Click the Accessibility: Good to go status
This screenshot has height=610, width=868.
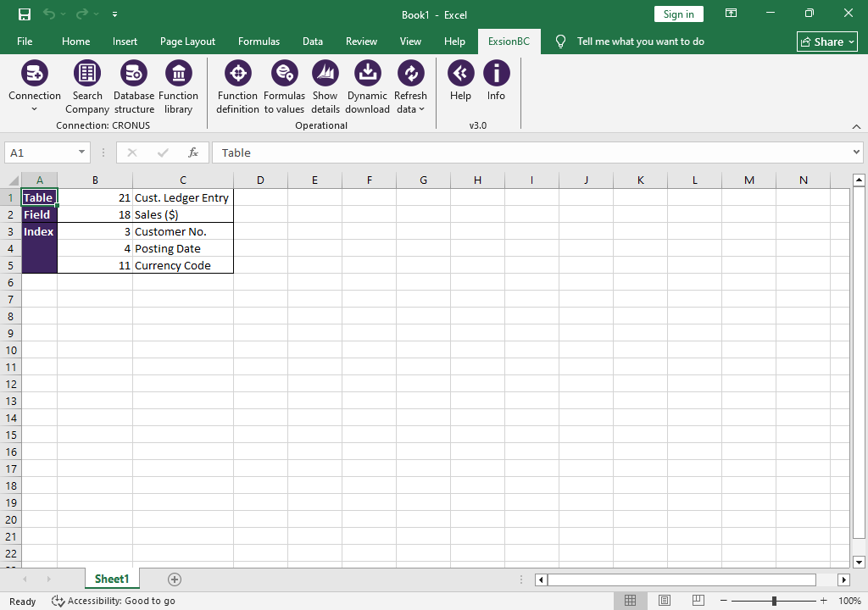[x=114, y=602]
